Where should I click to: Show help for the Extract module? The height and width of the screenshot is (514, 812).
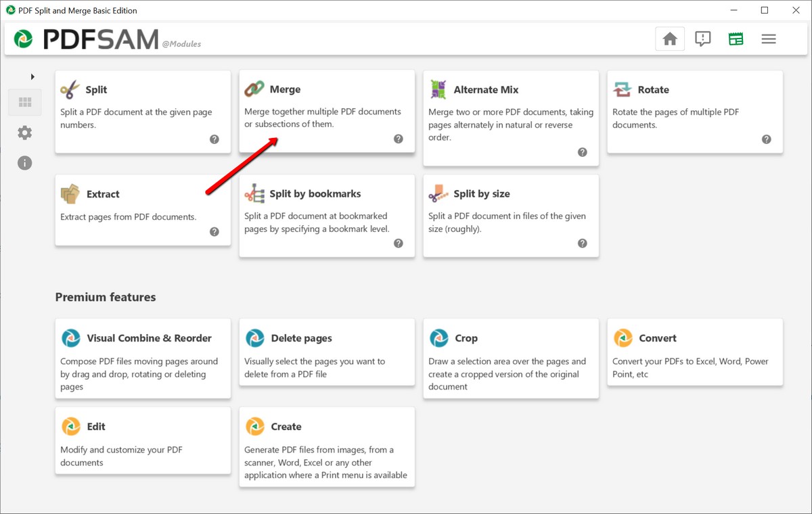(214, 231)
